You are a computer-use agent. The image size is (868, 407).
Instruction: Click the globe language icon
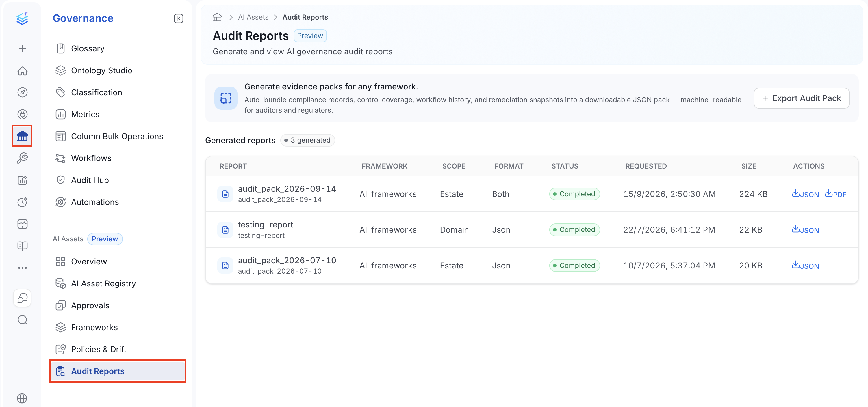pyautogui.click(x=22, y=398)
